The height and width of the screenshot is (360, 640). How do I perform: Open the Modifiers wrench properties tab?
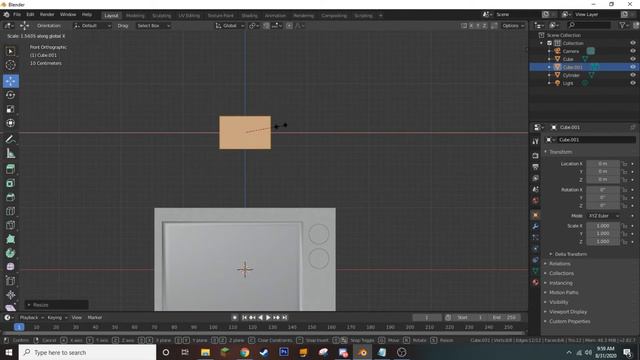[x=536, y=227]
